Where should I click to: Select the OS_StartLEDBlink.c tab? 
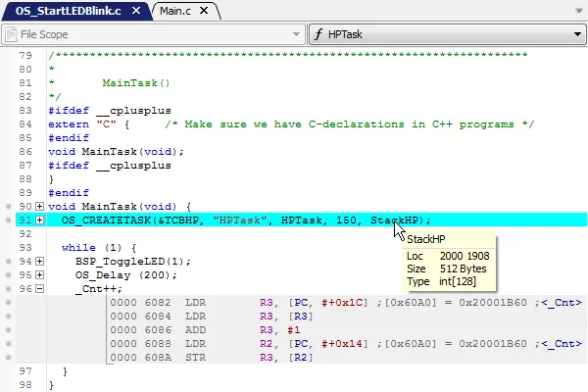click(x=67, y=11)
